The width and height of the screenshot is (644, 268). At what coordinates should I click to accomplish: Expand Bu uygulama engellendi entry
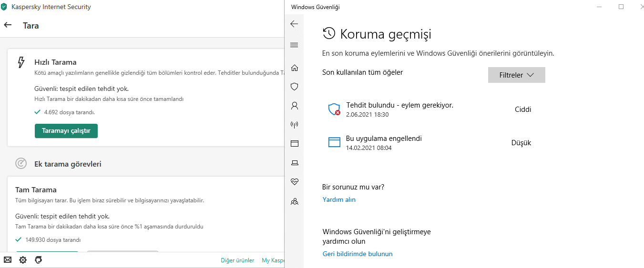coord(429,143)
